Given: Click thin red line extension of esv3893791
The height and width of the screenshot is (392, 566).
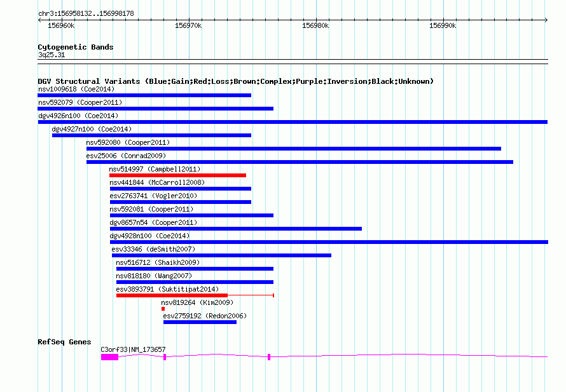Looking at the screenshot, I should click(251, 295).
